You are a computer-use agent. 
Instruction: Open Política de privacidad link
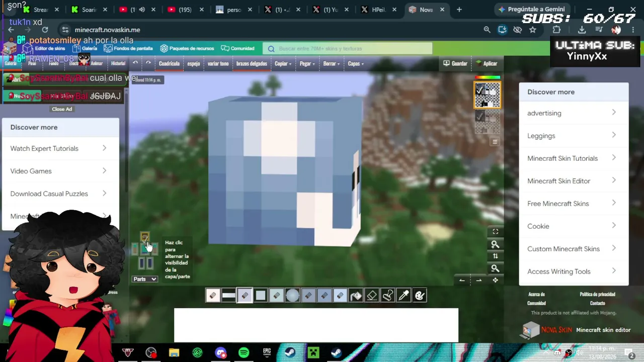click(597, 294)
